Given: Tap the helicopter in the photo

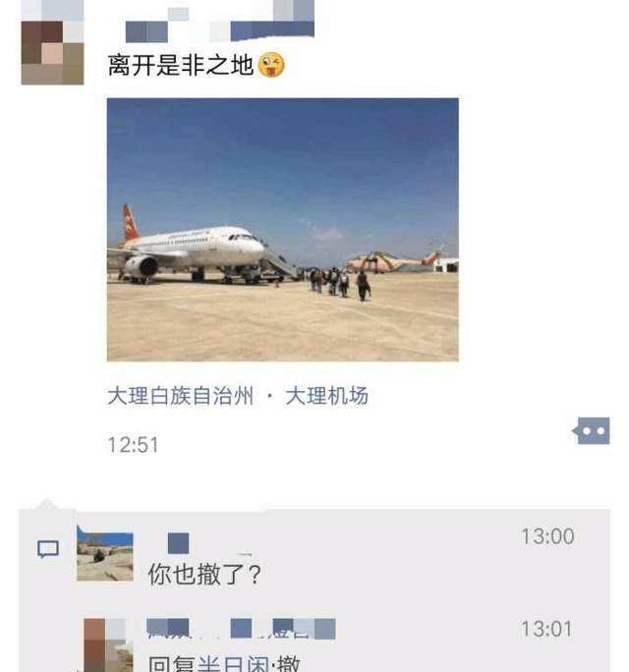Looking at the screenshot, I should (x=394, y=261).
